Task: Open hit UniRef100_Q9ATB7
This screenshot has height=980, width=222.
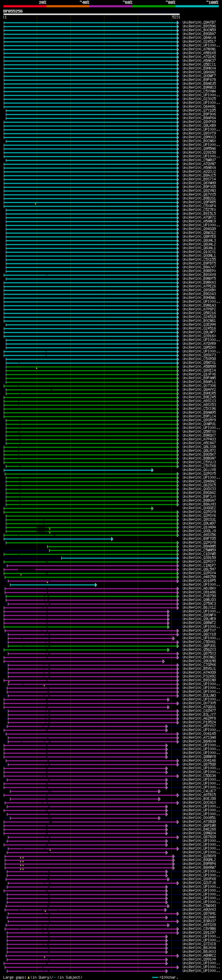Action: pos(199,23)
